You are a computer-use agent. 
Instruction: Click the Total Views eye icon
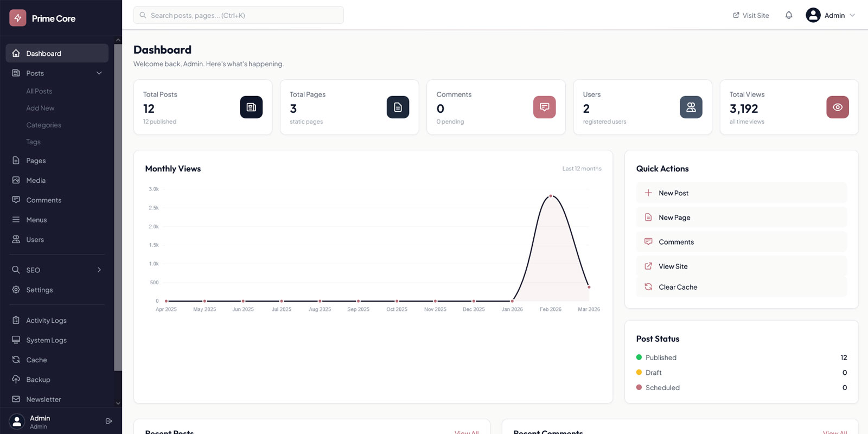[x=837, y=107]
